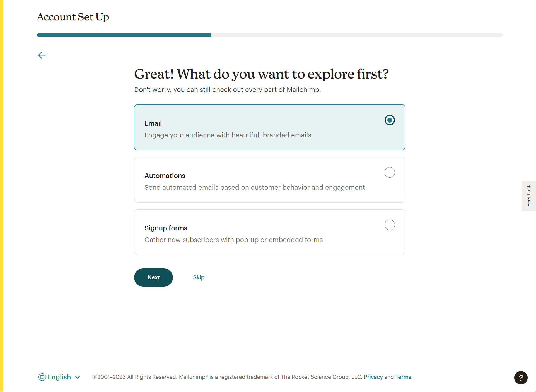Pick the Signup forms radio button

click(390, 225)
